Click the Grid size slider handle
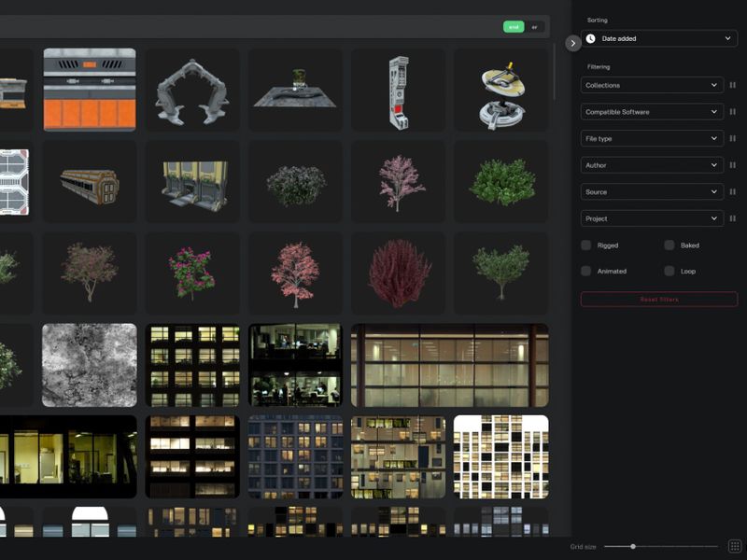Viewport: 747px width, 560px height. [633, 546]
